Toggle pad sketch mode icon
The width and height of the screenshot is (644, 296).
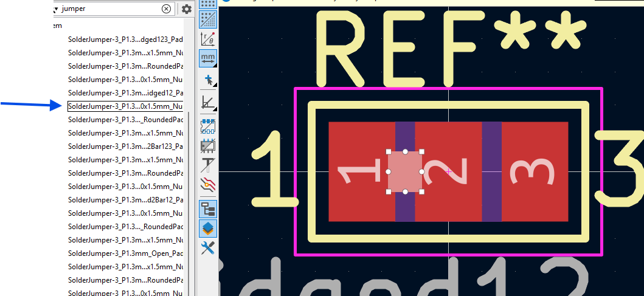[208, 126]
